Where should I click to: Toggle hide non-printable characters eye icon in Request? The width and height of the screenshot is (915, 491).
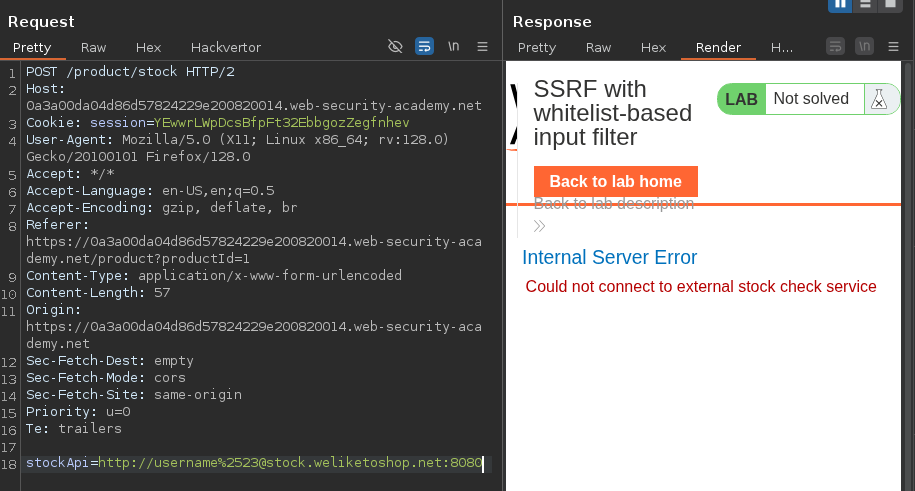(395, 47)
